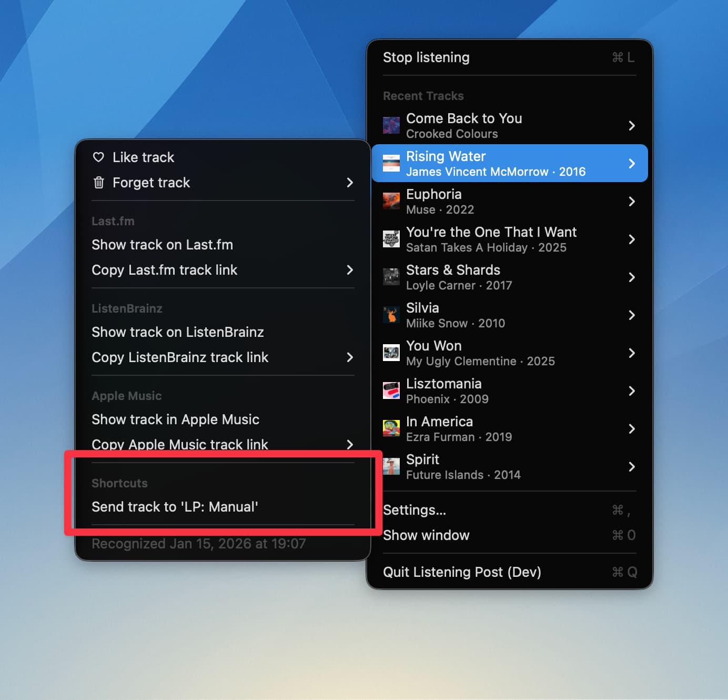Click the Silvia album artwork thumbnail
This screenshot has height=700, width=728.
(391, 315)
